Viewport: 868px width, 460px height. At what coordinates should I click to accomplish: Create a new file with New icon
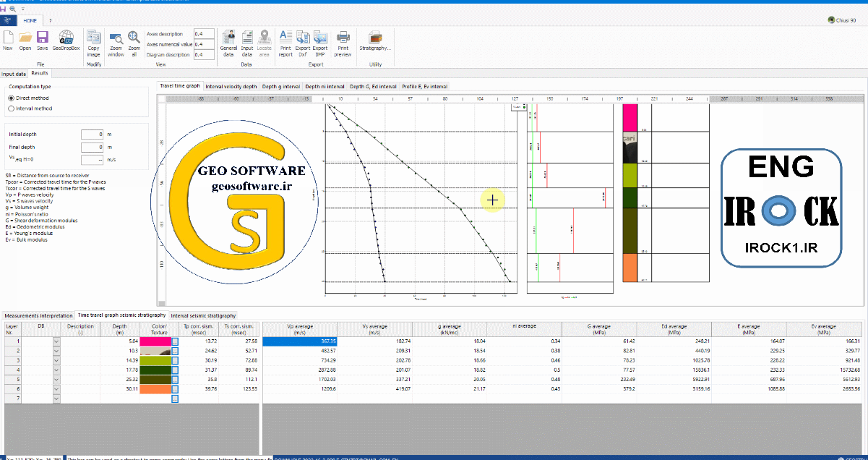(x=7, y=41)
